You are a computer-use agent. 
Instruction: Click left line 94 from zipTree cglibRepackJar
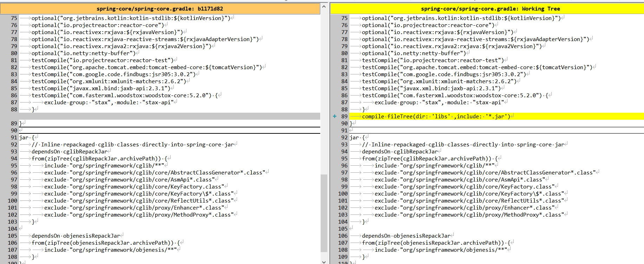pos(99,159)
